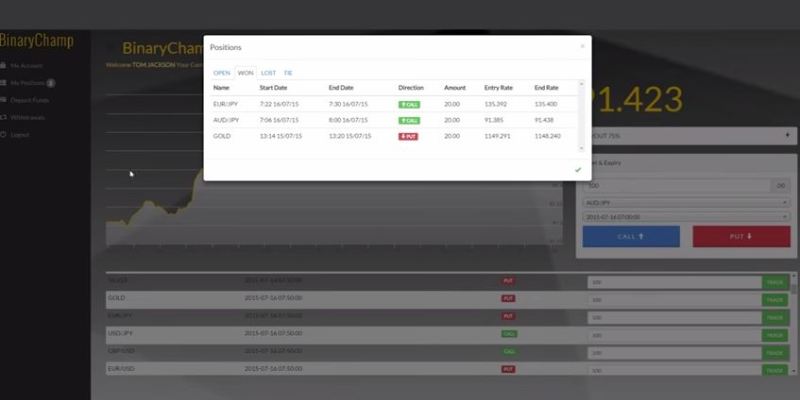The height and width of the screenshot is (400, 800).
Task: Switch to the LOST tab
Action: pos(268,73)
